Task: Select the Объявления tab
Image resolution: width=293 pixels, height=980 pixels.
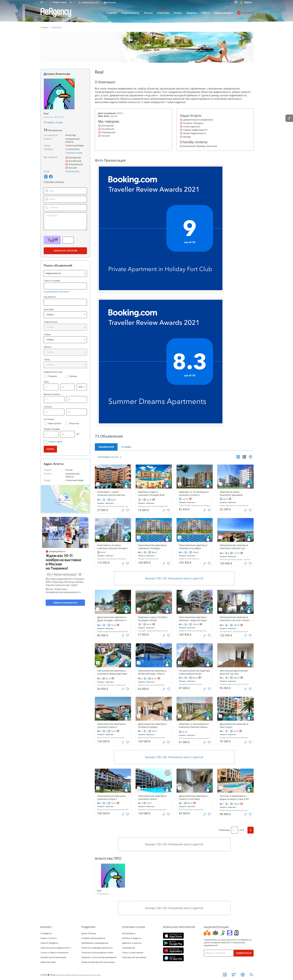Action: tap(106, 447)
